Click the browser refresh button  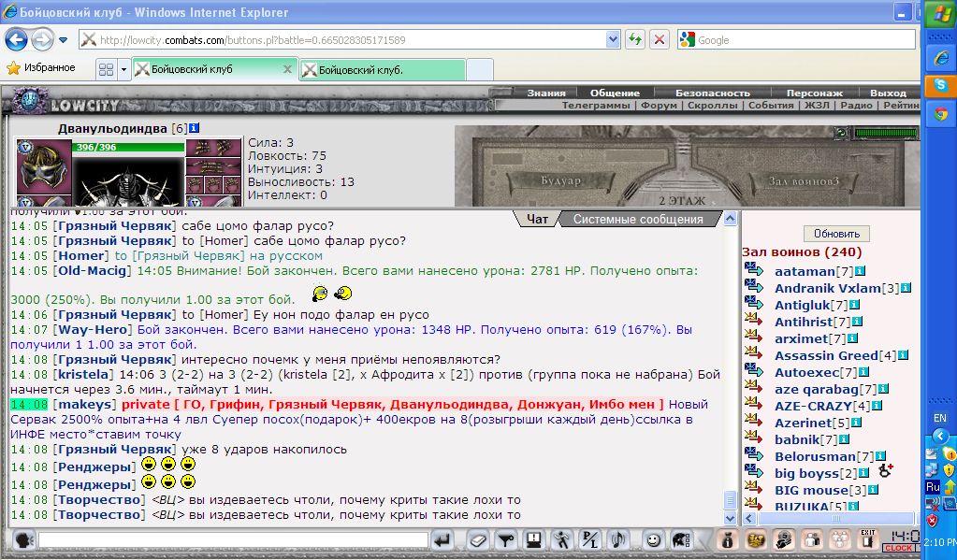[x=635, y=40]
